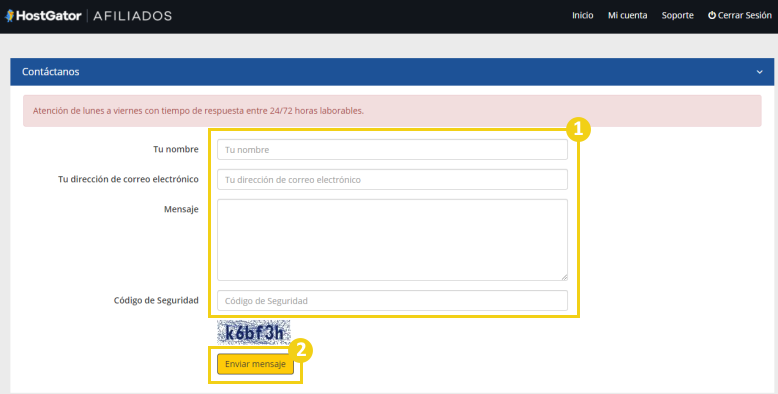The width and height of the screenshot is (778, 394).
Task: Go to Mi cuenta in top navigation
Action: (x=627, y=15)
